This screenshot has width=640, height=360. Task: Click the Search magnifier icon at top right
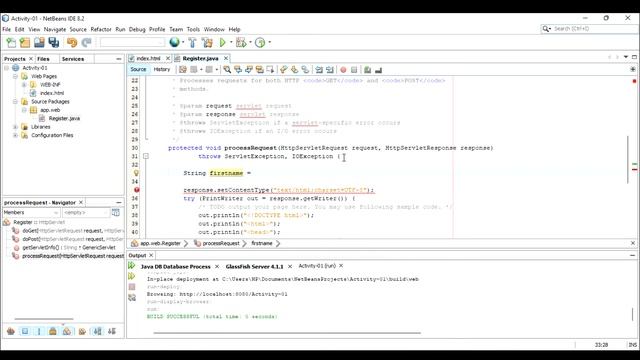pyautogui.click(x=546, y=29)
